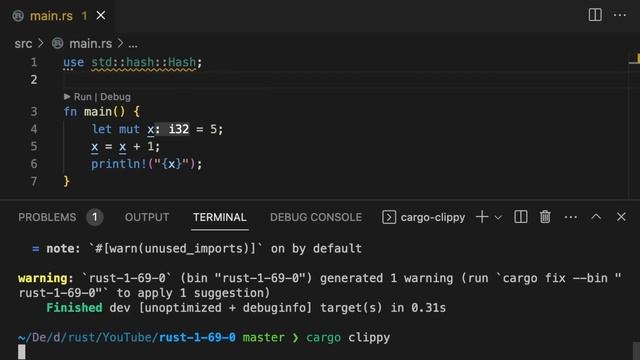
Task: Switch to the PROBLEMS panel tab
Action: coord(47,217)
